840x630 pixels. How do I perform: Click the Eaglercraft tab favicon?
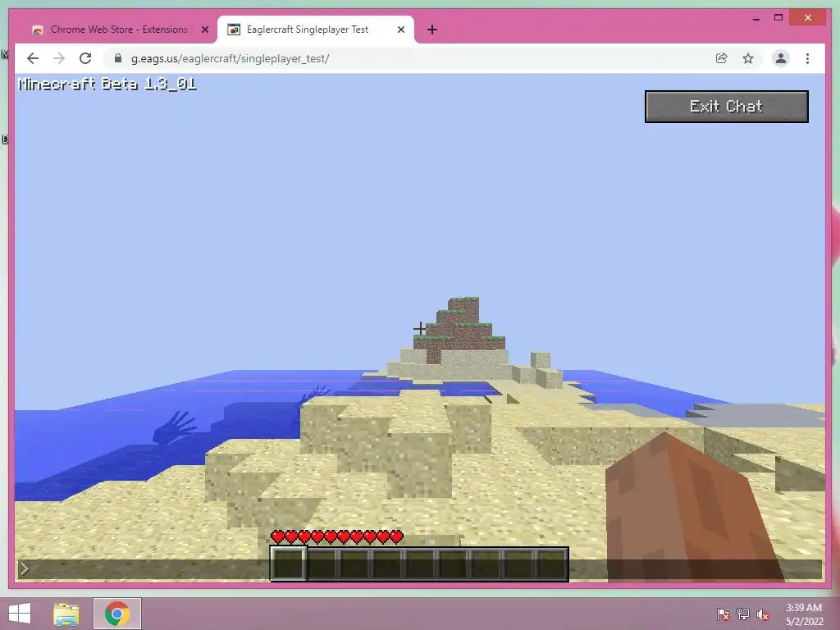234,30
